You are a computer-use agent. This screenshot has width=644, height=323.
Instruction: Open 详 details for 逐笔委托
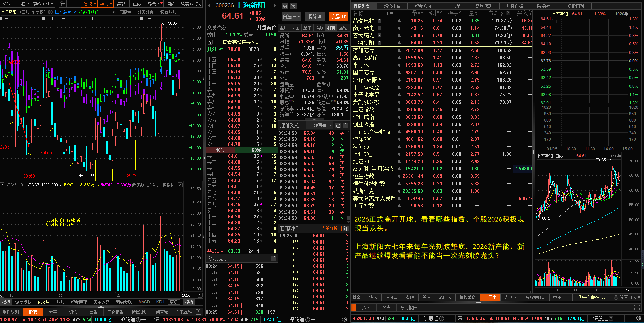[x=345, y=125]
